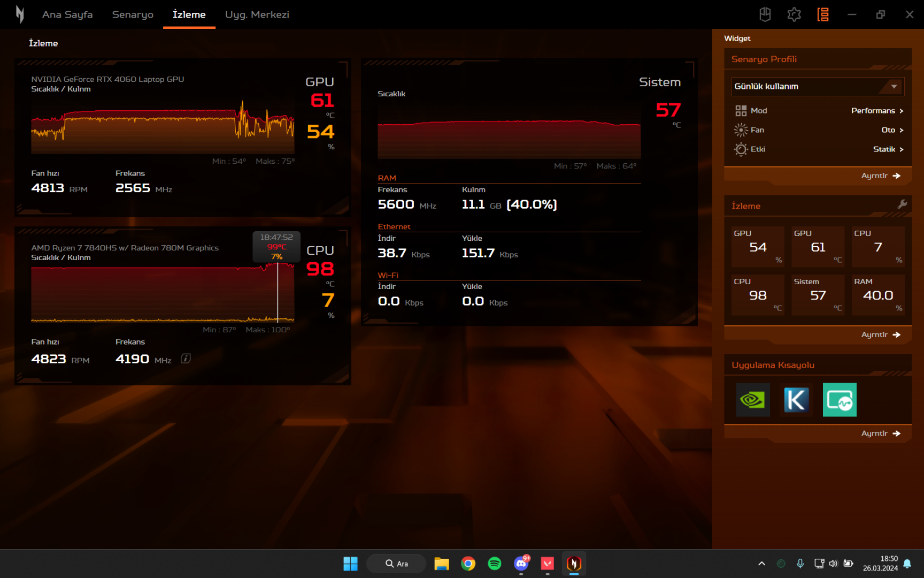Image resolution: width=924 pixels, height=578 pixels.
Task: Click the GPU 54 % widget tile
Action: pos(758,247)
